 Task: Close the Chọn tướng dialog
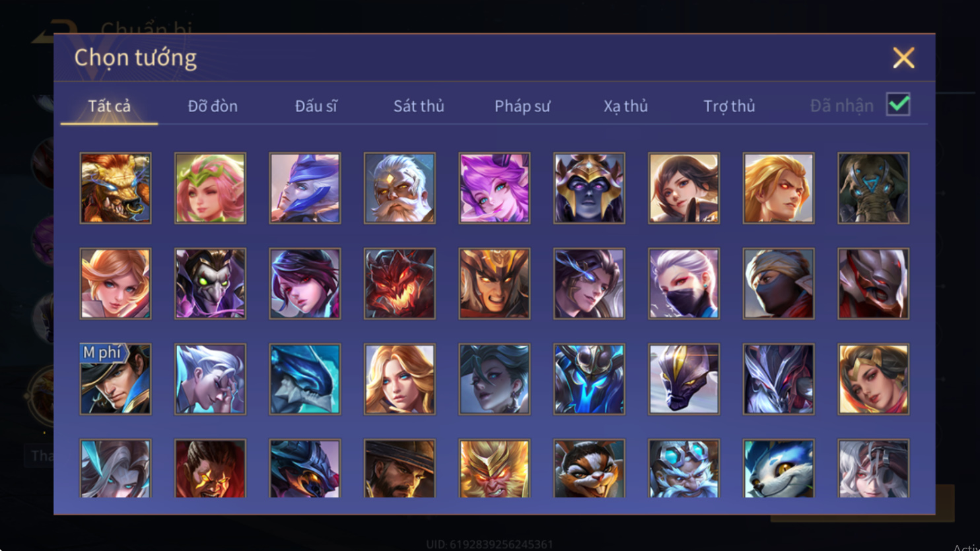pyautogui.click(x=903, y=58)
